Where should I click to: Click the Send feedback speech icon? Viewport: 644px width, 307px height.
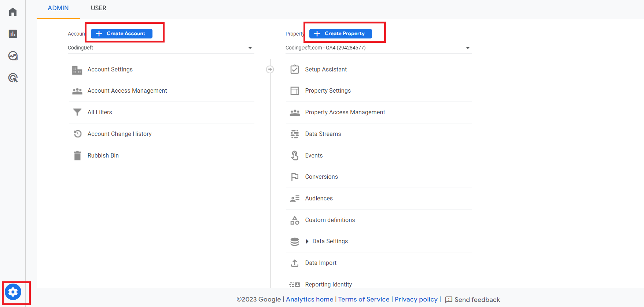[x=449, y=300]
